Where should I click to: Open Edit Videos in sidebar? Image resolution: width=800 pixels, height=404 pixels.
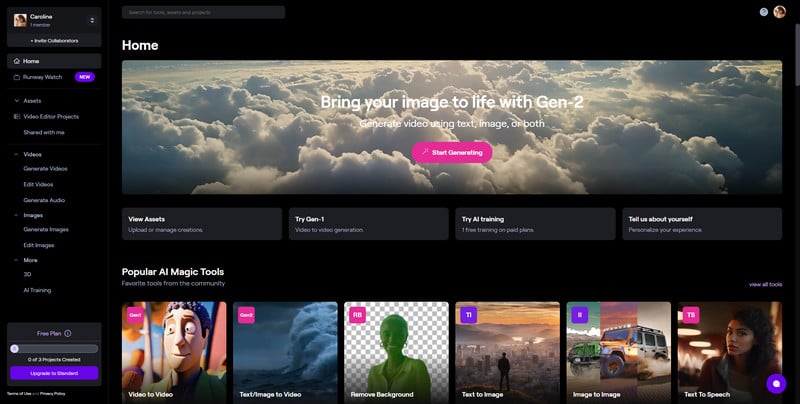[x=38, y=184]
